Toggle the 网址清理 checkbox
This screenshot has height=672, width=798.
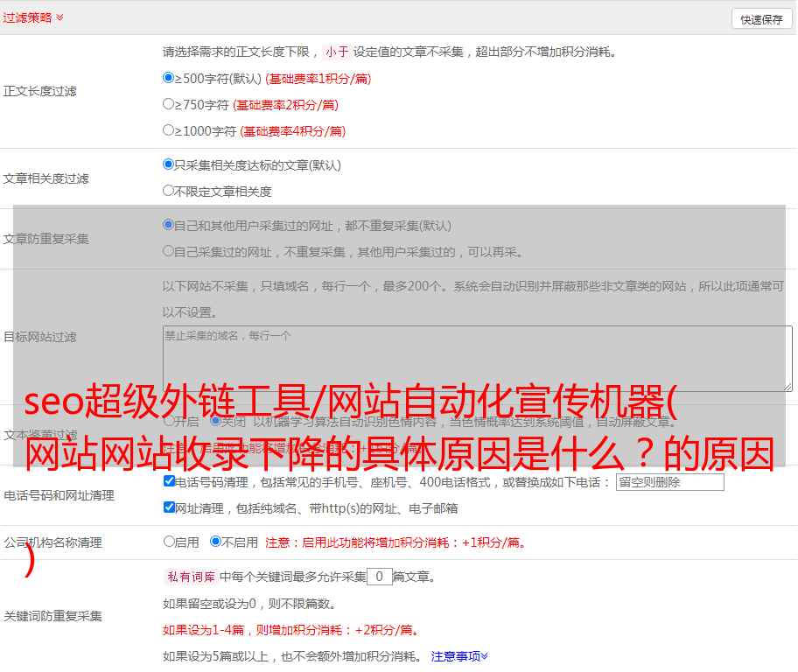170,507
